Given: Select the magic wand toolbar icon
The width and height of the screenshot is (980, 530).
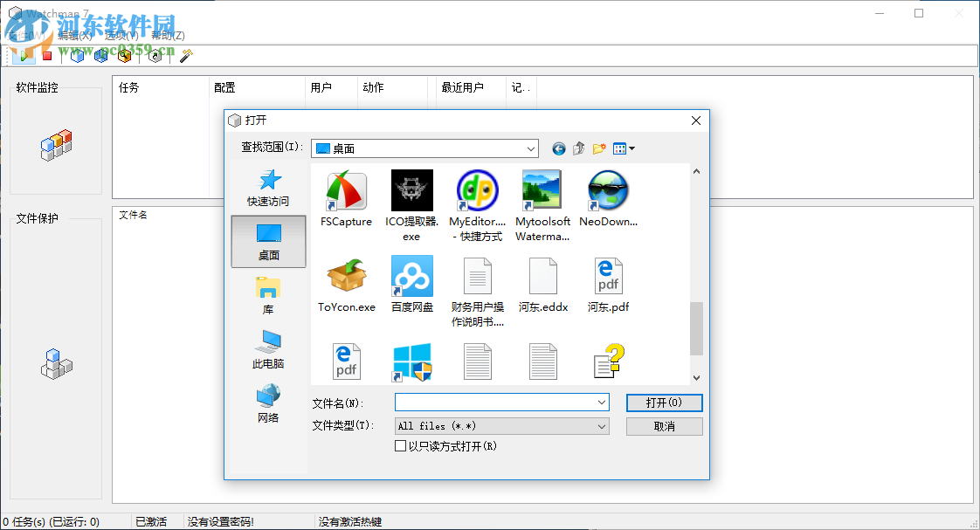Looking at the screenshot, I should pos(183,54).
